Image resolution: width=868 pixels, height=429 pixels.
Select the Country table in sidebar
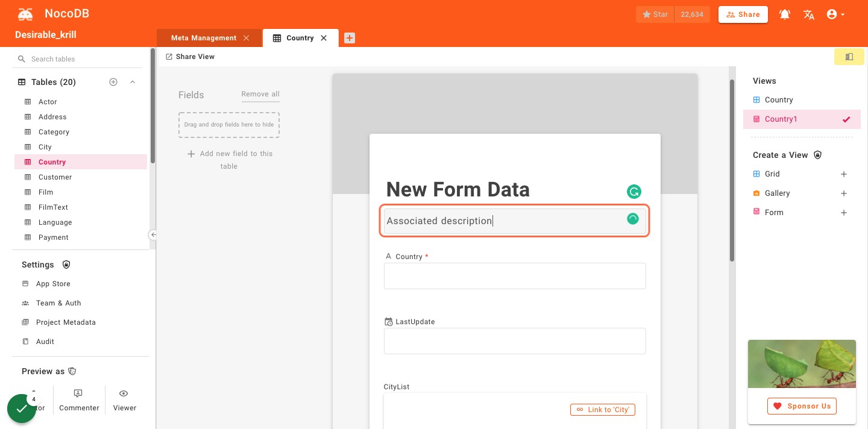coord(81,162)
